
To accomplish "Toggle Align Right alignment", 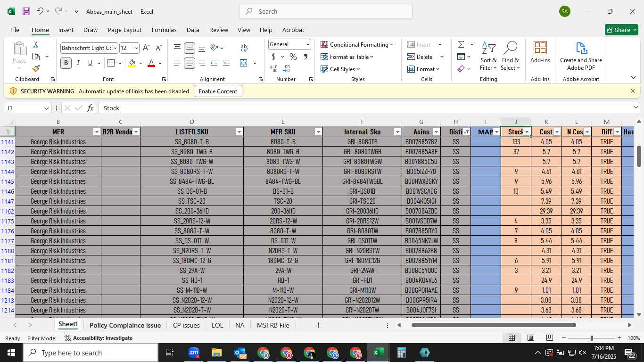I will click(202, 63).
